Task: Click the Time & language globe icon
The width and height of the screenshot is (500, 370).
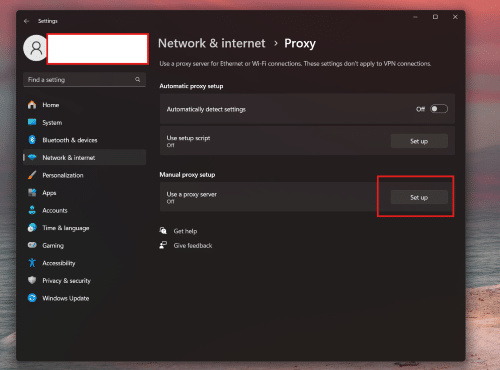Action: [x=32, y=228]
